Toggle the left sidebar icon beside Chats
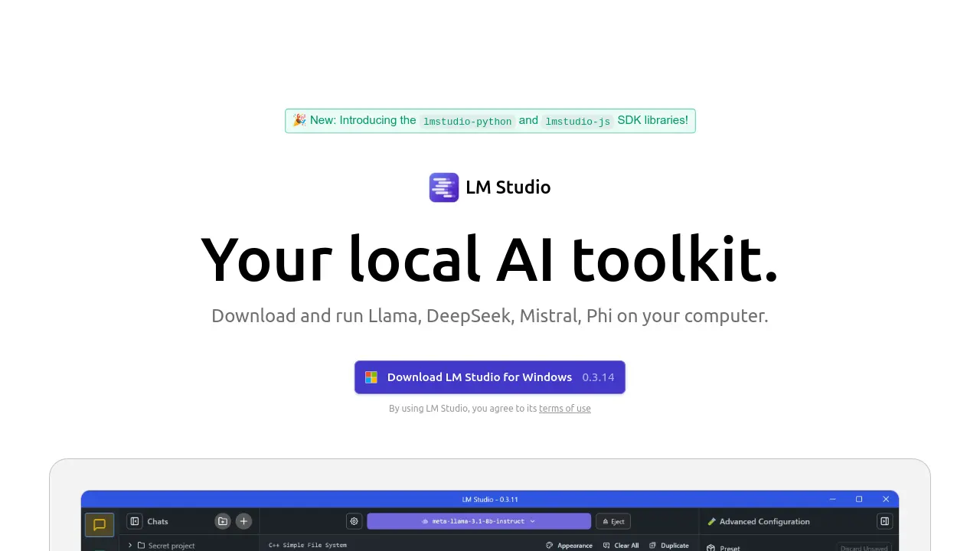Viewport: 980px width, 551px height. (x=135, y=521)
